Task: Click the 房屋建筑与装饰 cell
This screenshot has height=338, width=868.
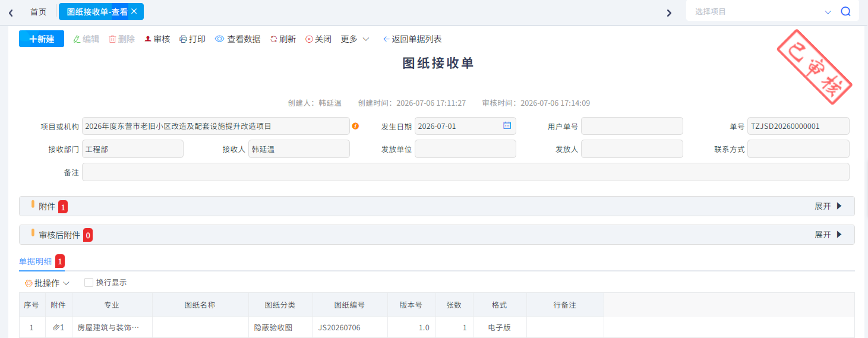Action: click(112, 327)
